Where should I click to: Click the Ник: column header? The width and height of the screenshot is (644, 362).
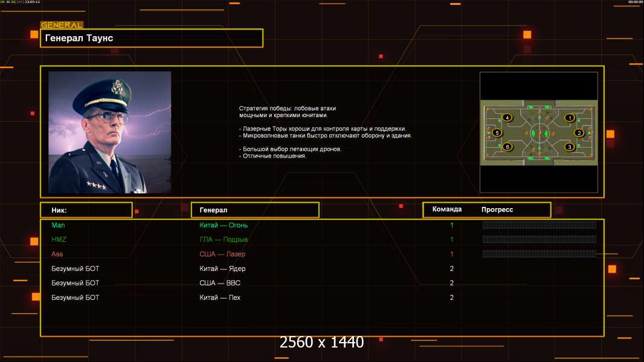(x=86, y=210)
